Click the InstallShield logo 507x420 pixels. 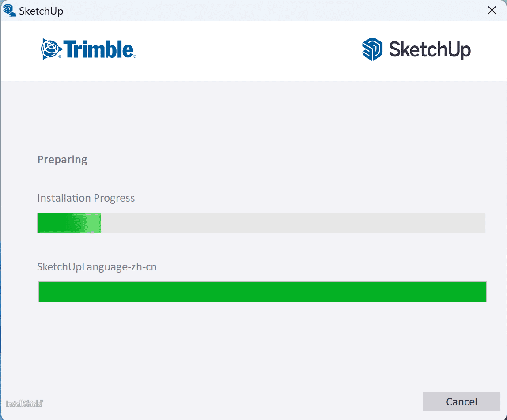tap(24, 404)
